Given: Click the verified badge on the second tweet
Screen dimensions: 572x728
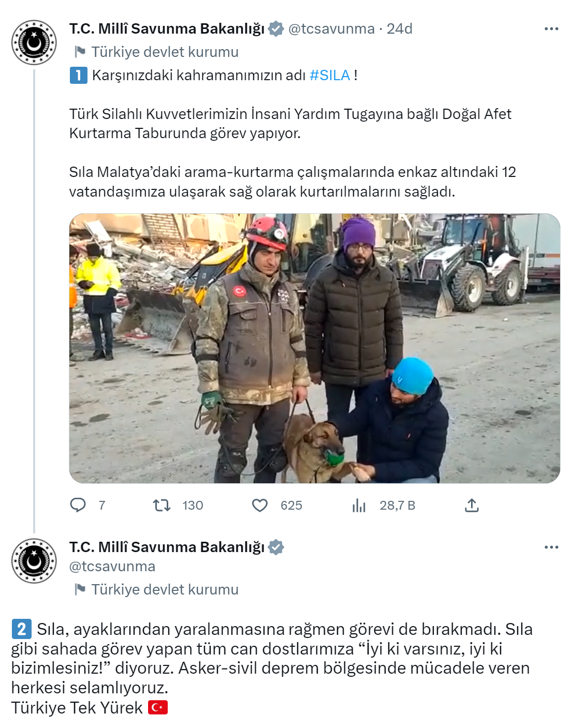Looking at the screenshot, I should 276,547.
